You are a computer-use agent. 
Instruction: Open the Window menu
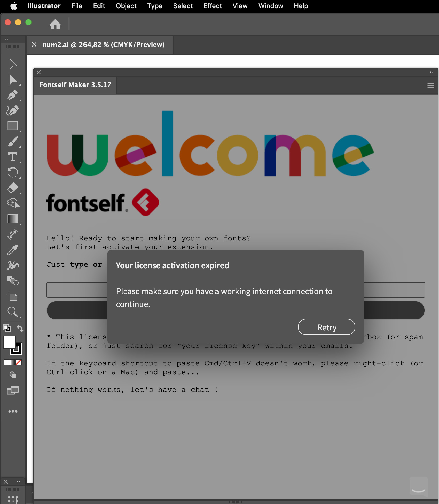click(270, 6)
